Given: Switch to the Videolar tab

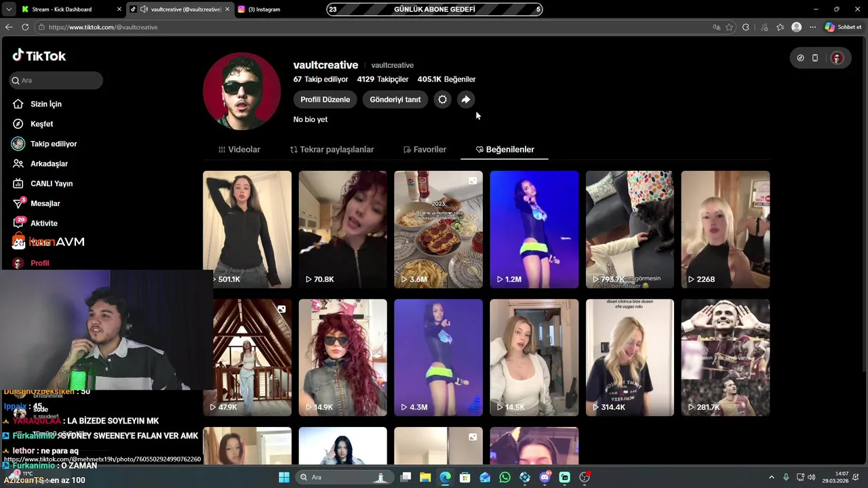Looking at the screenshot, I should point(239,149).
